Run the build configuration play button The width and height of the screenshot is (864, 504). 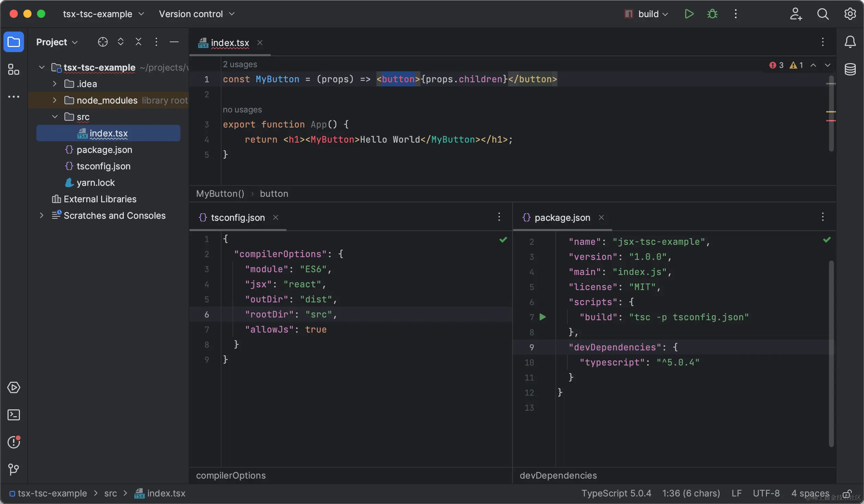click(x=689, y=14)
